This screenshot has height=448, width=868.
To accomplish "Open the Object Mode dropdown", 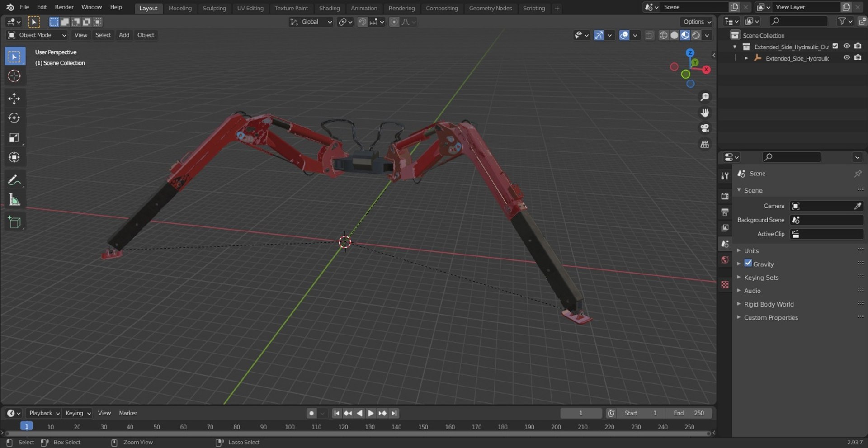I will click(37, 35).
